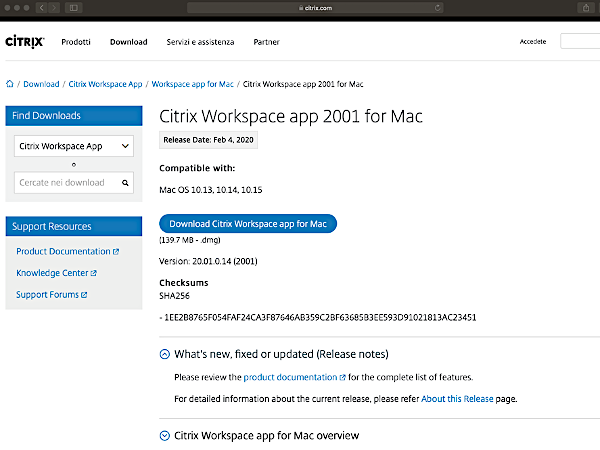Viewport: 600px width, 450px height.
Task: Open the Citrix logo homepage
Action: (25, 41)
